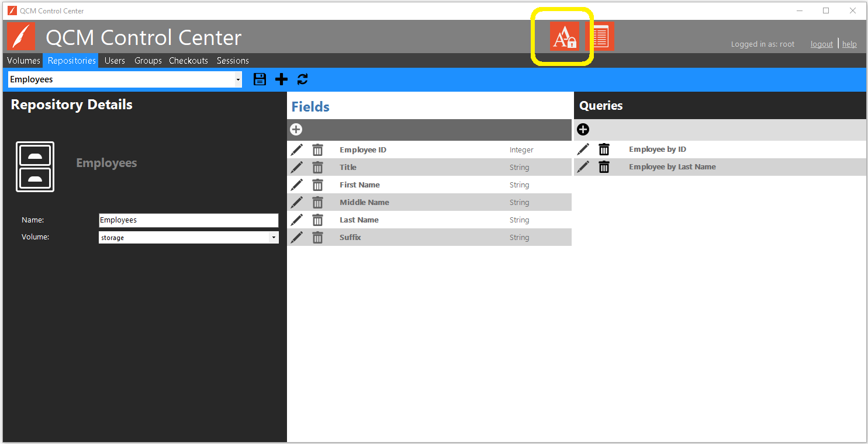
Task: Open the help link
Action: (x=849, y=44)
